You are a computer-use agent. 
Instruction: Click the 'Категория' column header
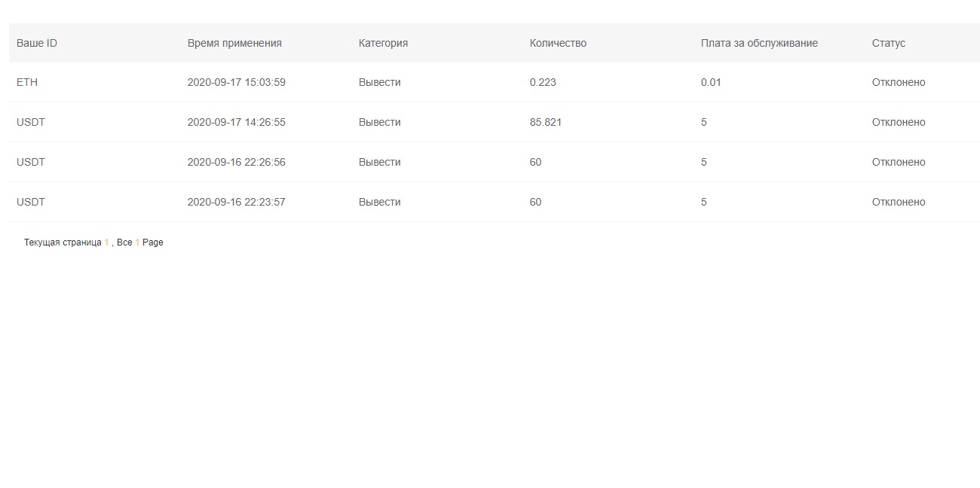pyautogui.click(x=383, y=43)
